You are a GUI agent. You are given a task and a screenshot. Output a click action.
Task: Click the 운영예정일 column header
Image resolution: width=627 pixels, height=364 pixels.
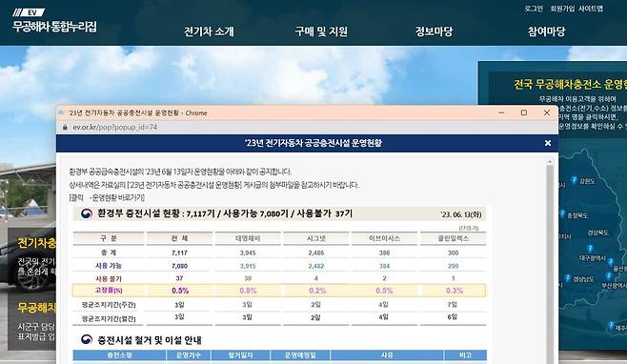tap(300, 355)
